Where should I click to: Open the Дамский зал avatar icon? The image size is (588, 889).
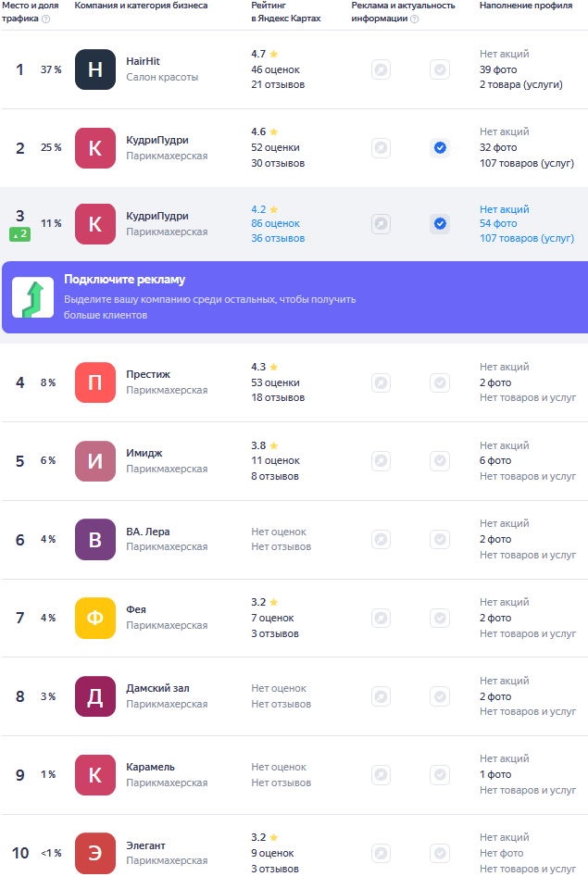tap(95, 696)
